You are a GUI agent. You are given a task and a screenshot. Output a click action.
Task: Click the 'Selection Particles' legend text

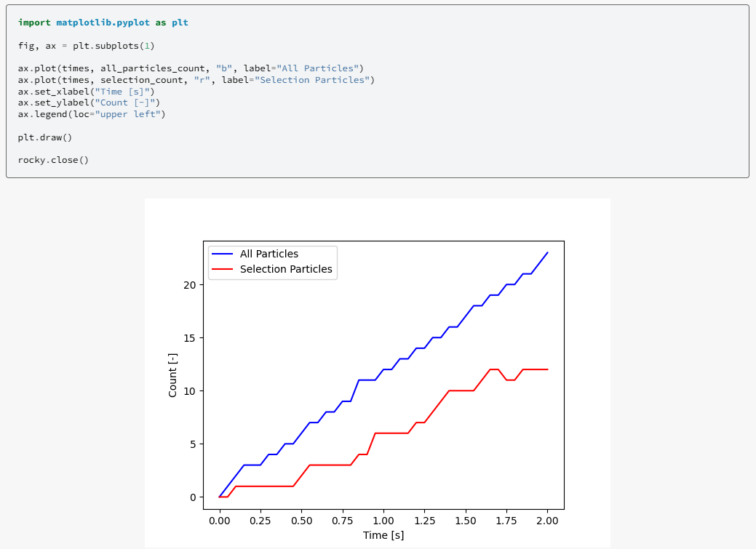click(x=286, y=269)
